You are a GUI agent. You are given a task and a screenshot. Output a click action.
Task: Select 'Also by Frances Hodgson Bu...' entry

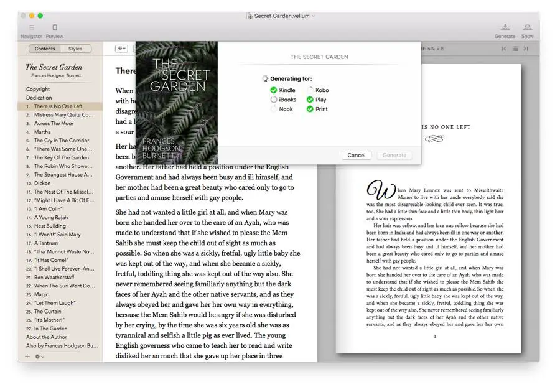[x=62, y=345]
